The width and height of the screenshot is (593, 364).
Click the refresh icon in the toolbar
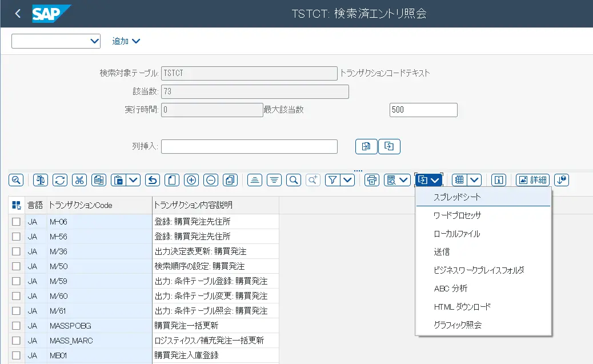[x=60, y=180]
